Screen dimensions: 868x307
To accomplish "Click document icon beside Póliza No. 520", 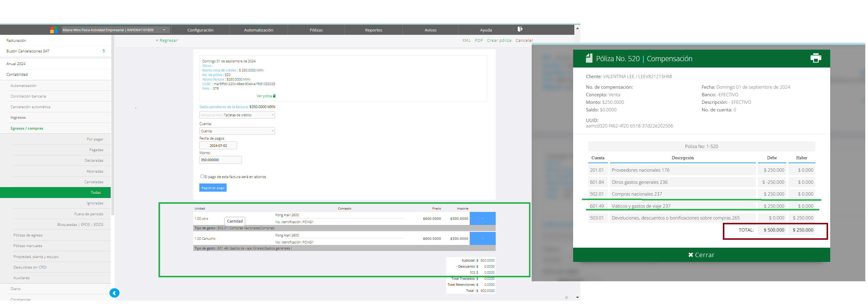I will click(x=589, y=58).
